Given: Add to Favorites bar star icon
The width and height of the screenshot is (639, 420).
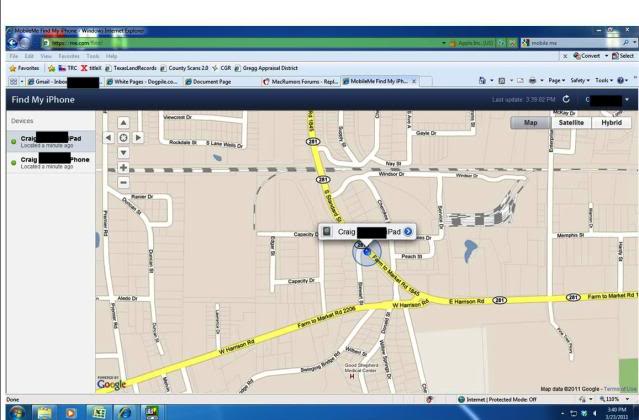Looking at the screenshot, I should coord(51,68).
